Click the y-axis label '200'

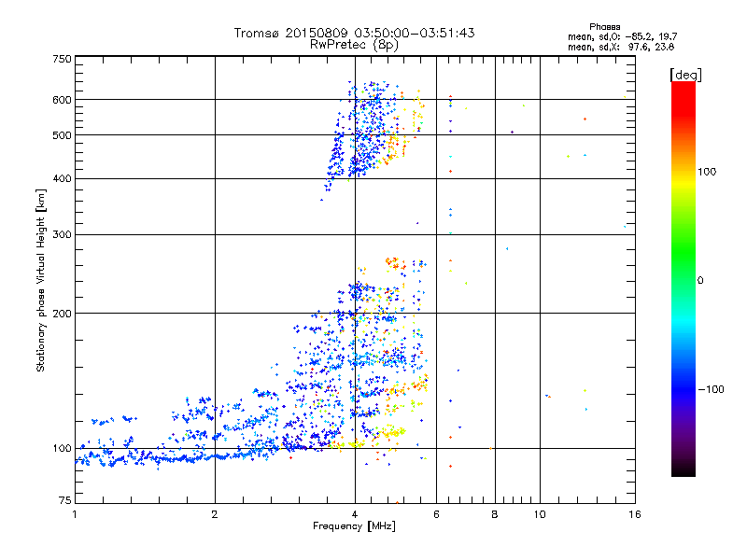coord(62,314)
